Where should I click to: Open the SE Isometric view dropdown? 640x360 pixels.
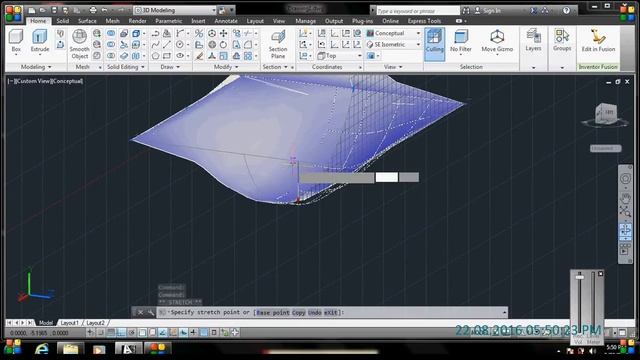pos(393,44)
